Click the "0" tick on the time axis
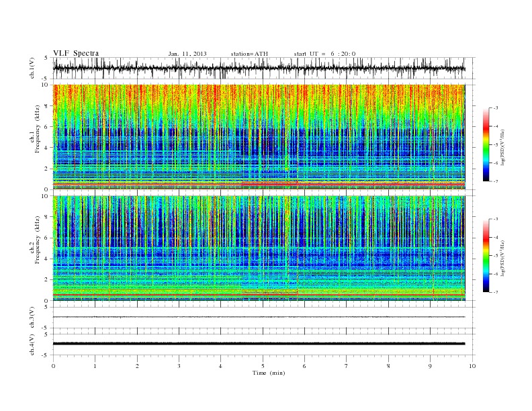 point(53,366)
